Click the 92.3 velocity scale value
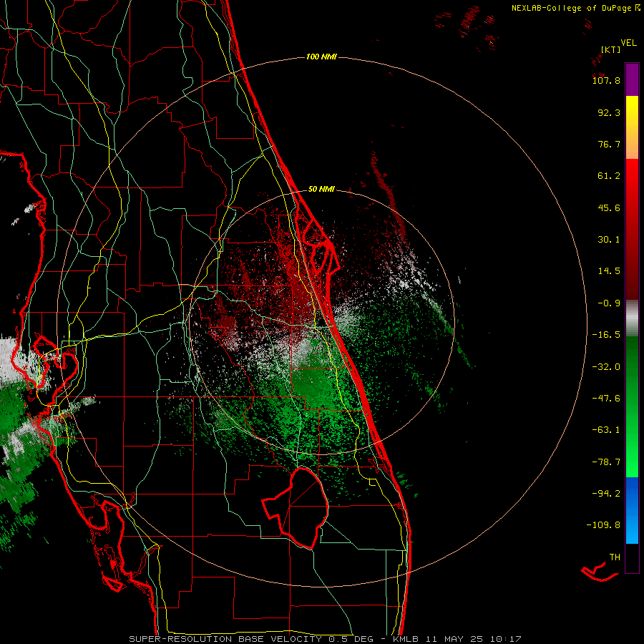Viewport: 644px width, 644px height. pyautogui.click(x=609, y=112)
